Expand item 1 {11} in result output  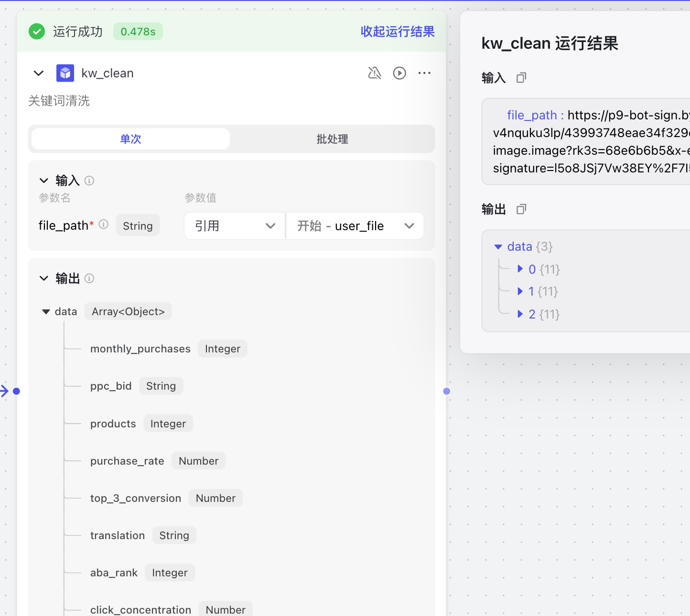(520, 291)
